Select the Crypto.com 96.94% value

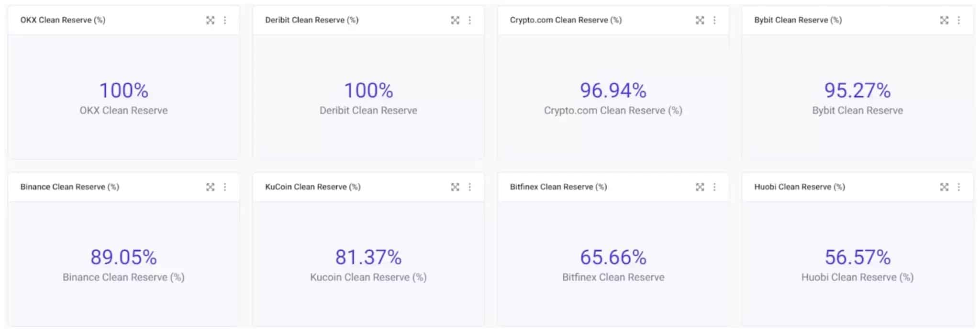(613, 90)
